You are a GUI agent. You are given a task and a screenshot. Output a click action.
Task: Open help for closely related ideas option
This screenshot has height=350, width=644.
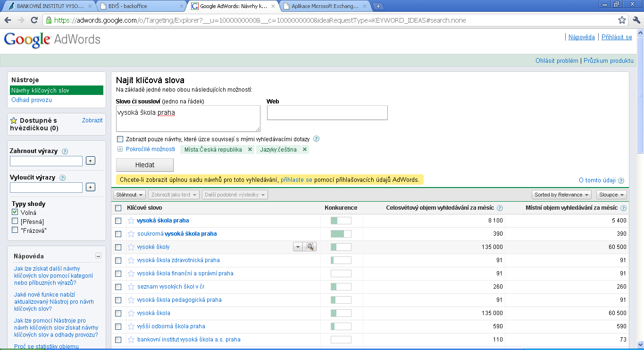[x=316, y=139]
